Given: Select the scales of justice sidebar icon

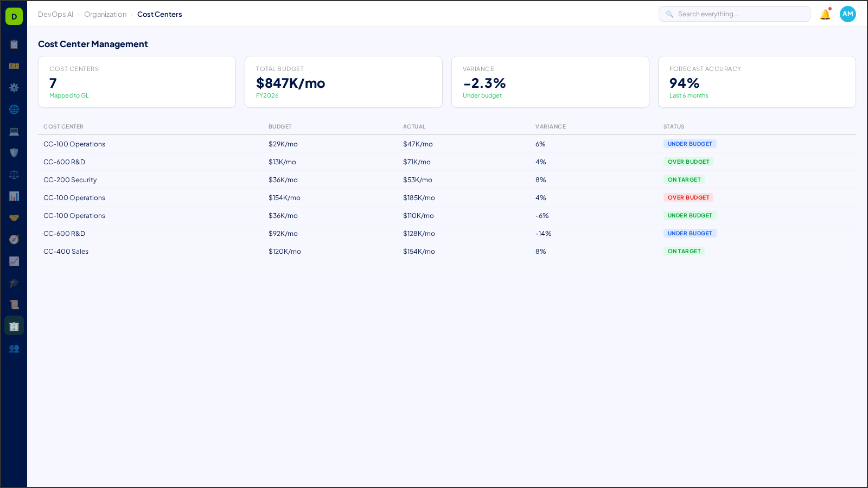Looking at the screenshot, I should click(x=14, y=174).
